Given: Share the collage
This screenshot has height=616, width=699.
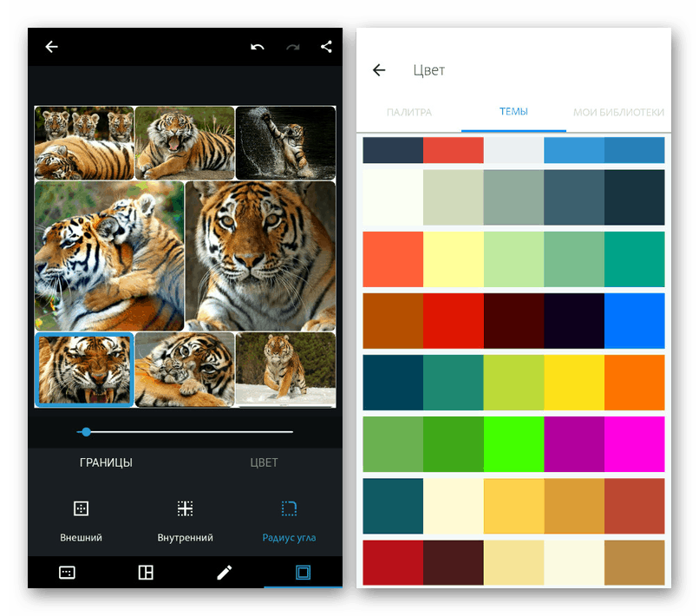Looking at the screenshot, I should click(326, 46).
